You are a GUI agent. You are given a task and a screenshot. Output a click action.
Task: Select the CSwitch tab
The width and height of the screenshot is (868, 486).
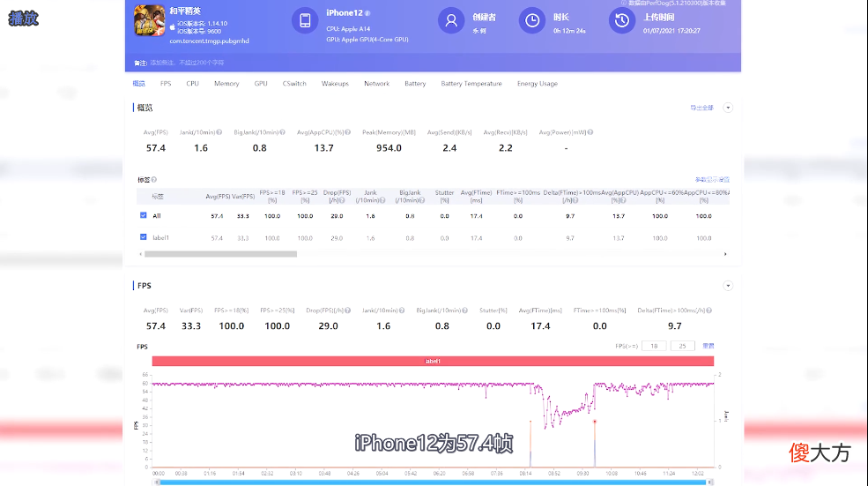point(294,84)
